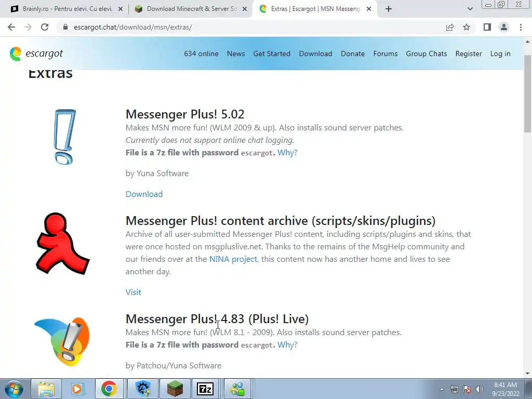Click the text by Patchou/Yuna Software
Viewport: 532px width, 399px height.
(174, 366)
